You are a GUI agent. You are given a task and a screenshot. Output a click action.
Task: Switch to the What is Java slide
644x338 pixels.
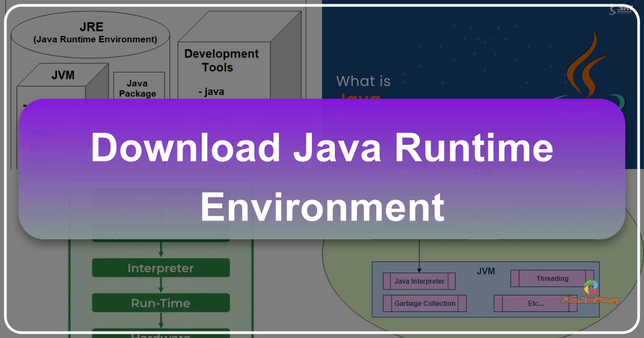(363, 81)
